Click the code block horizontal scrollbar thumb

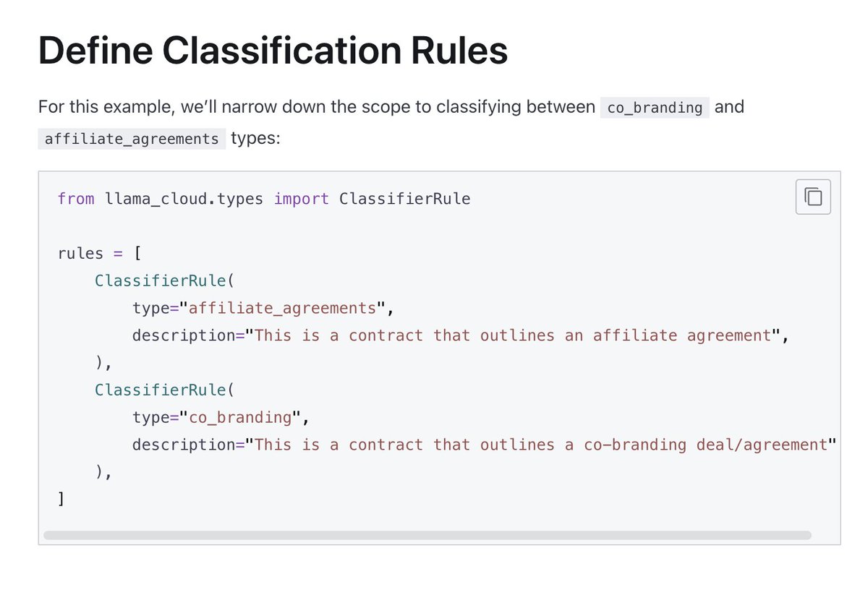click(427, 536)
